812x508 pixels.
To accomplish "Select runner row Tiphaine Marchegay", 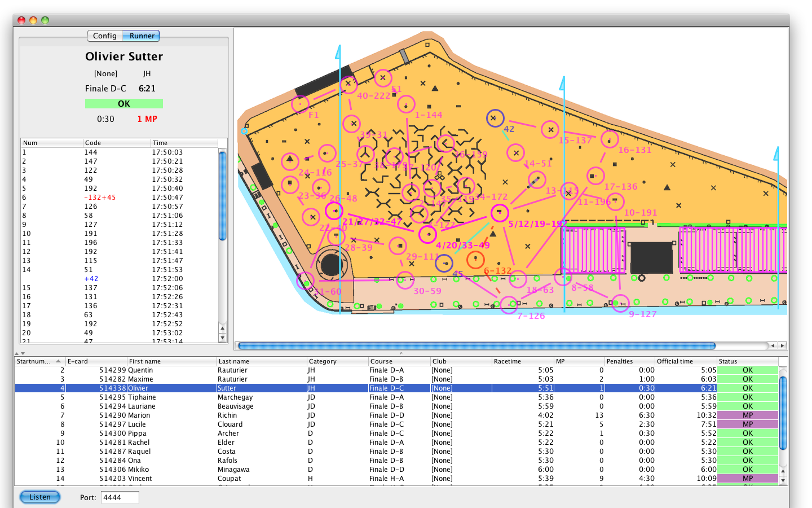I will [396, 397].
